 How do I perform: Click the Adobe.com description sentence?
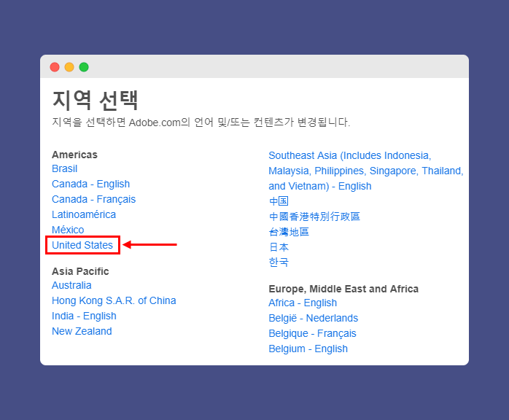point(201,122)
